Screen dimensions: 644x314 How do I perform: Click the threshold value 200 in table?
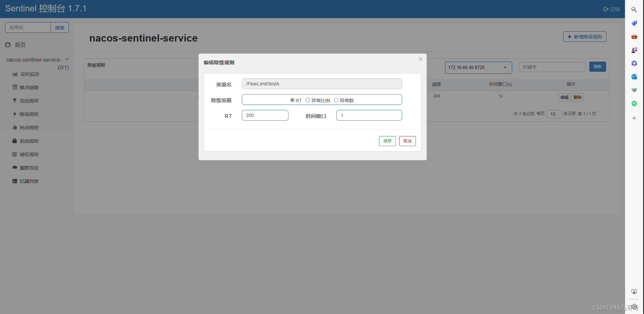(x=436, y=96)
